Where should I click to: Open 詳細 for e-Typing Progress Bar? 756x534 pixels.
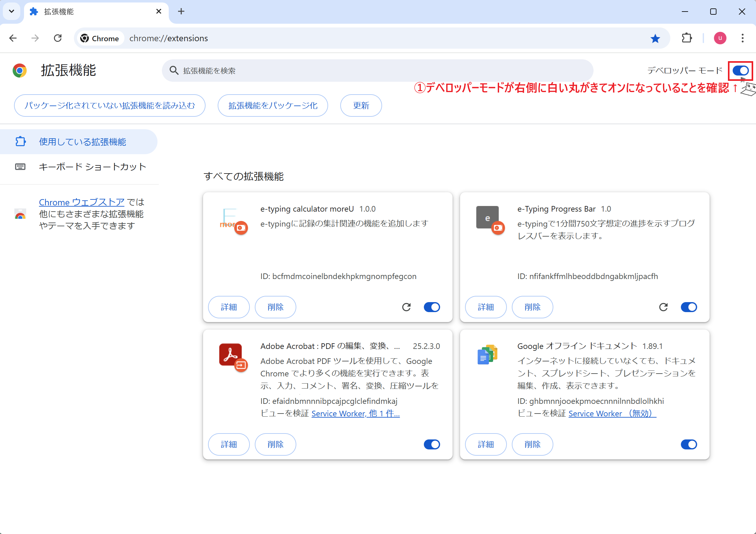point(486,307)
